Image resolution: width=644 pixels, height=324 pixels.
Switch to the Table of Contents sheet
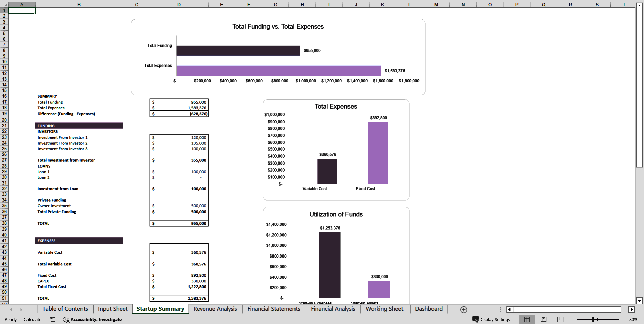pyautogui.click(x=65, y=309)
